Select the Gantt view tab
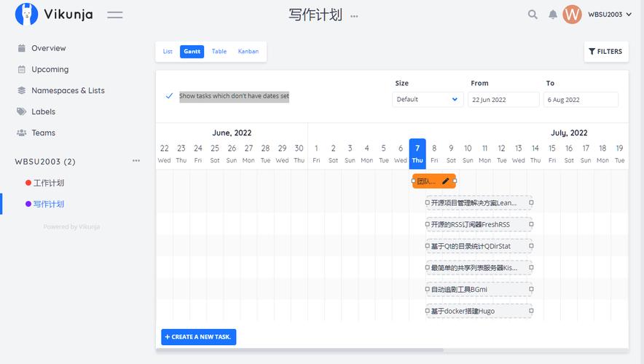 192,51
